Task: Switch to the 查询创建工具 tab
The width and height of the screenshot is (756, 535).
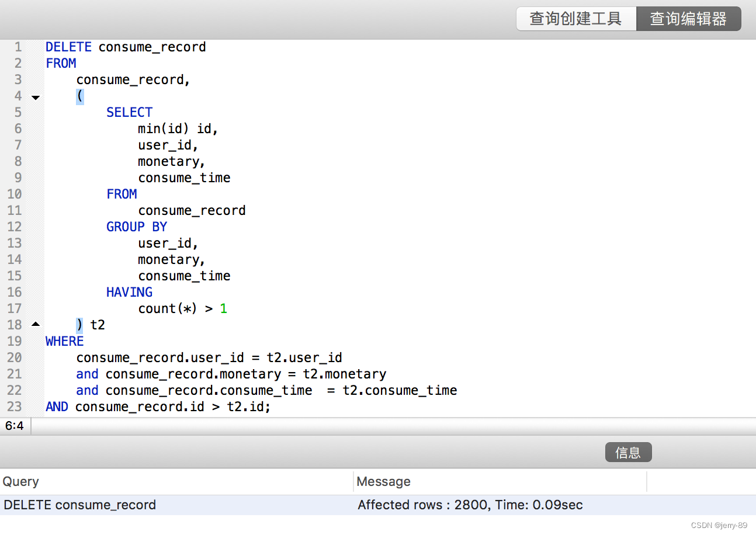Action: 575,18
